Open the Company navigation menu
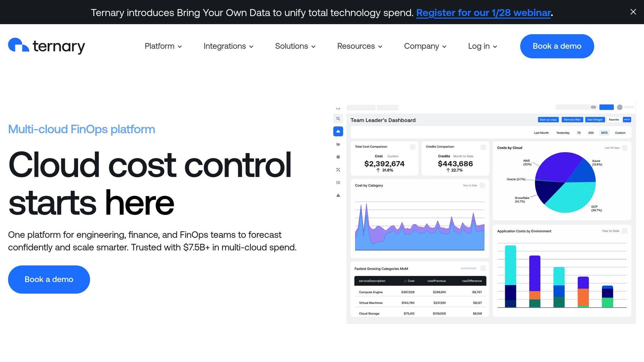The image size is (644, 362). (425, 46)
